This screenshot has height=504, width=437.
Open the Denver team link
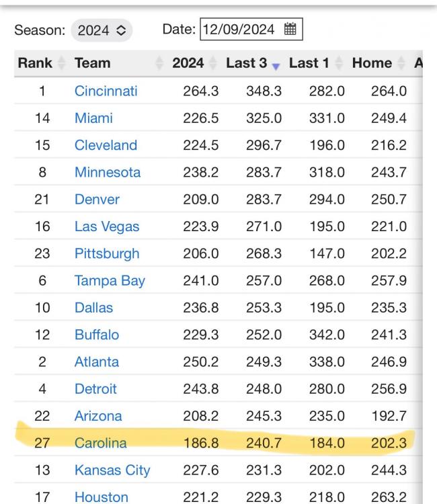coord(97,200)
